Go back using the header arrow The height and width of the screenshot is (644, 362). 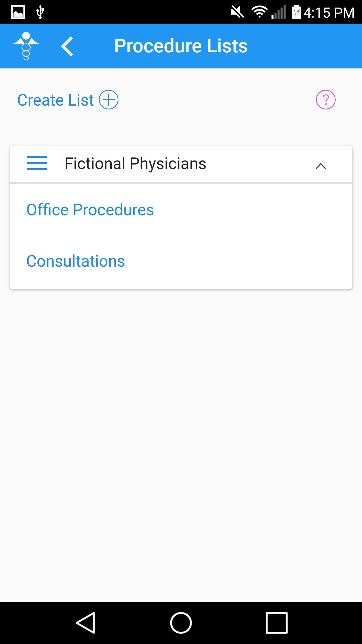(x=67, y=46)
